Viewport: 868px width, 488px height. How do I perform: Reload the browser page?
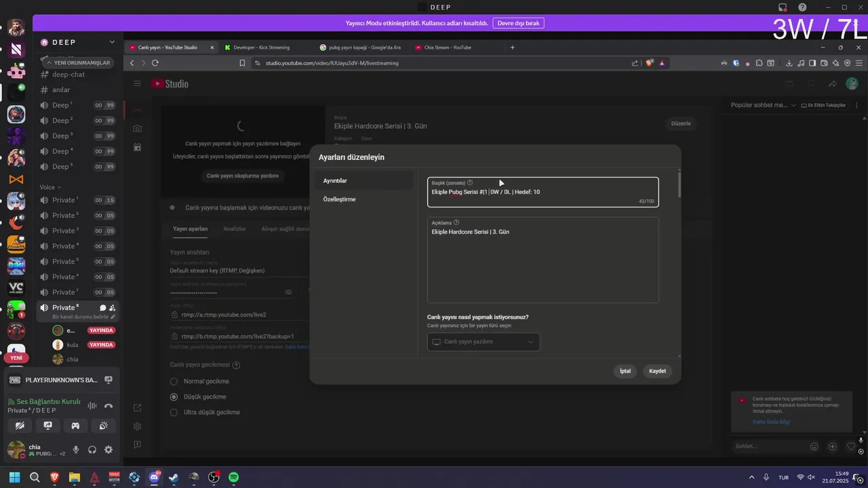pos(155,63)
